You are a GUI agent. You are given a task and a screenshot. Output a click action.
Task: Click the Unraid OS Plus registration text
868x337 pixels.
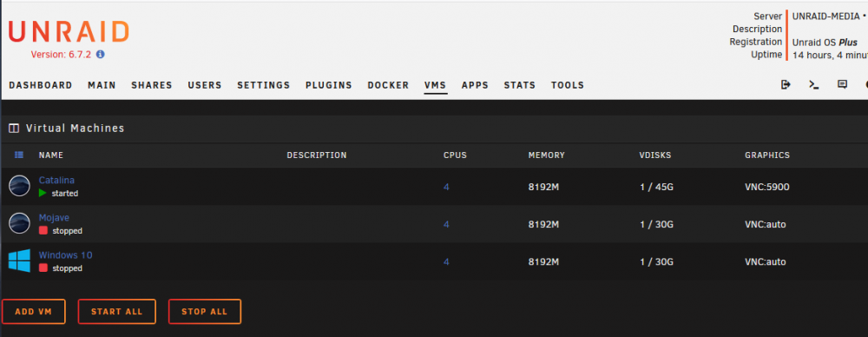click(825, 42)
